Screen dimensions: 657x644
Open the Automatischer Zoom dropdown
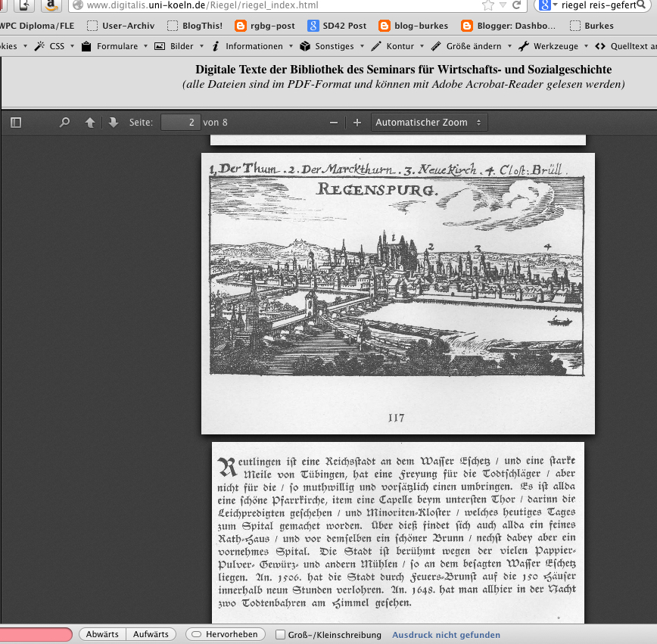[429, 123]
